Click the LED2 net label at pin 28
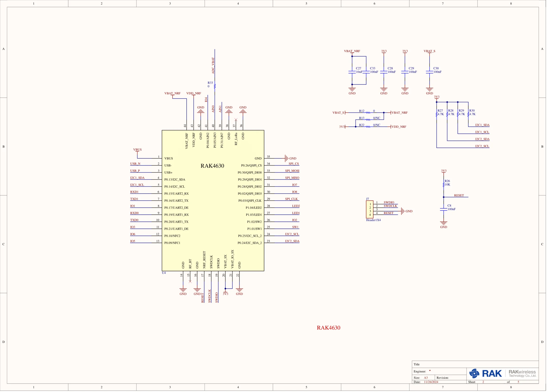This screenshot has width=547, height=392. tap(296, 206)
